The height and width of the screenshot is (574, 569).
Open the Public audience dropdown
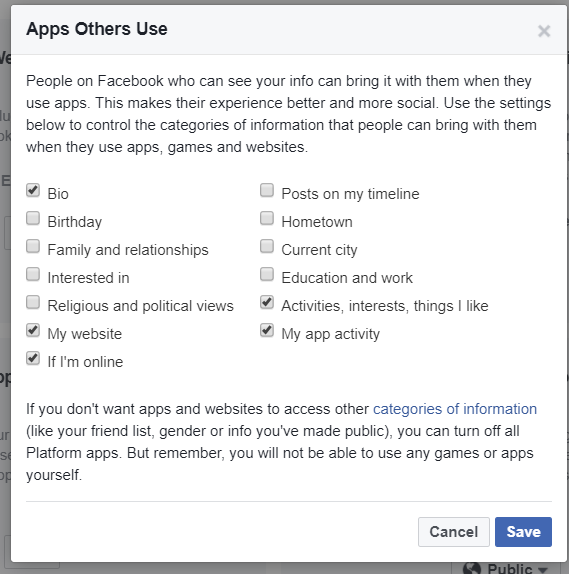(509, 568)
